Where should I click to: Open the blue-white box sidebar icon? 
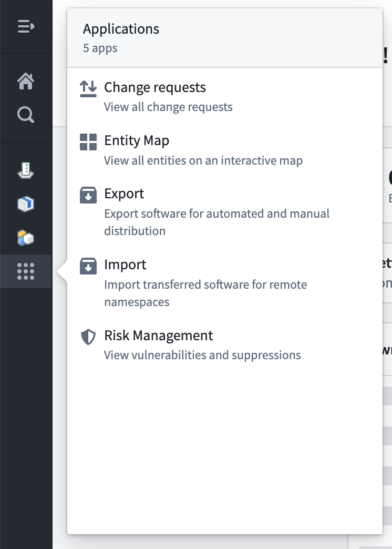26,204
